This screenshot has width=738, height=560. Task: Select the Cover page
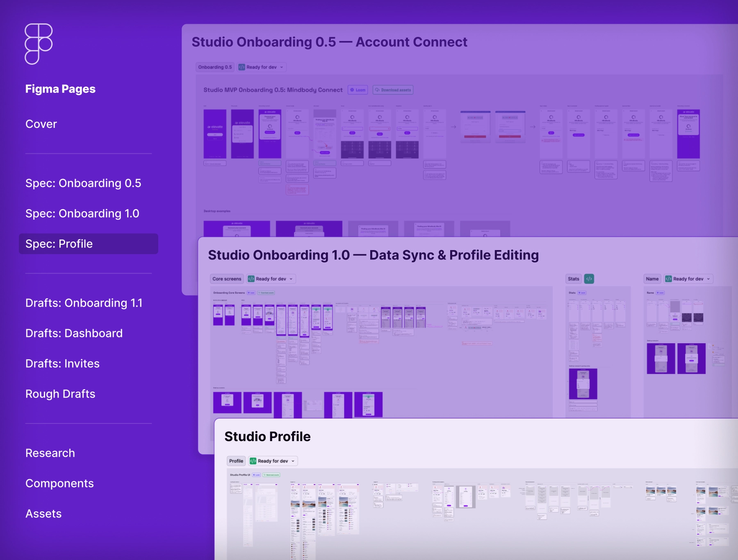pos(41,124)
